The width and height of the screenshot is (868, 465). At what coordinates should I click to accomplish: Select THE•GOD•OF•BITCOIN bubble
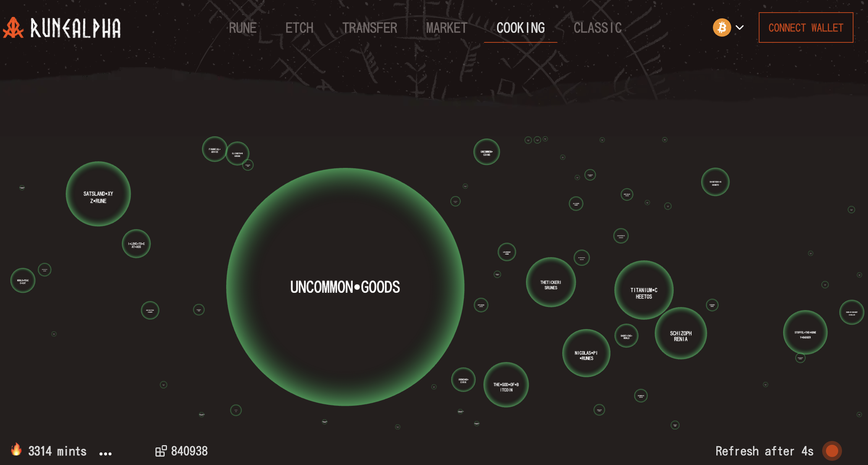[x=506, y=384]
